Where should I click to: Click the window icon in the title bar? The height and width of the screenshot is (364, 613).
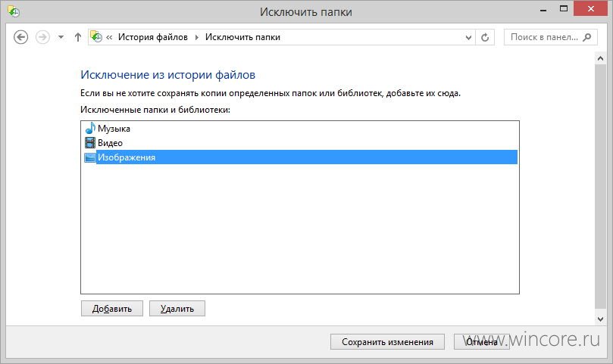click(14, 11)
